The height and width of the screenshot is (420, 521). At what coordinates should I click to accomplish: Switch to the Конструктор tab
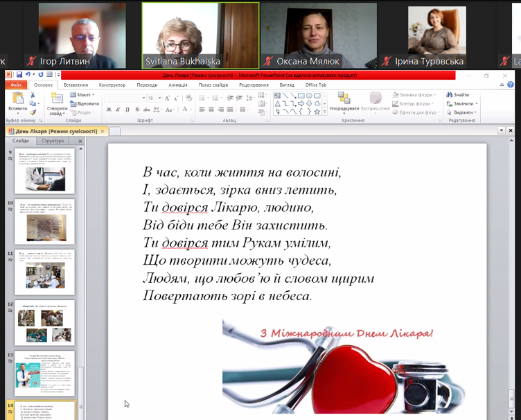(x=112, y=85)
